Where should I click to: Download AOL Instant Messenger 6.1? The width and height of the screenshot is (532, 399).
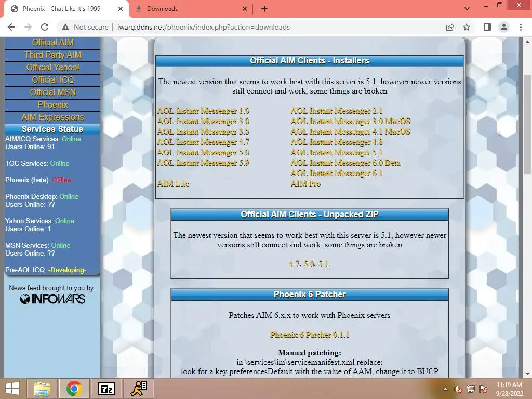(337, 173)
